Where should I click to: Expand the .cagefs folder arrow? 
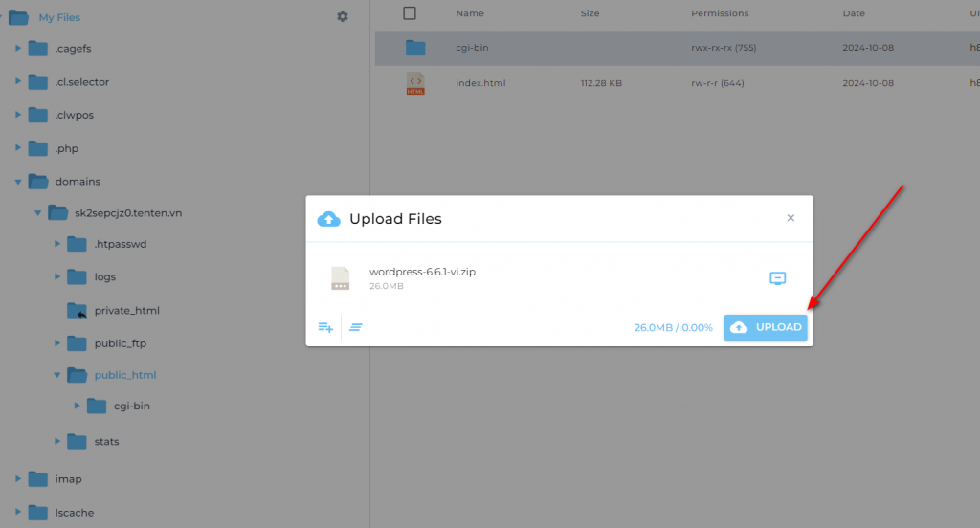(18, 48)
